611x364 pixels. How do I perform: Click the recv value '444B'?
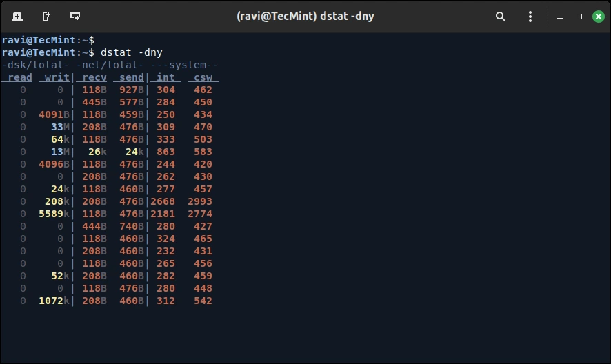point(94,226)
